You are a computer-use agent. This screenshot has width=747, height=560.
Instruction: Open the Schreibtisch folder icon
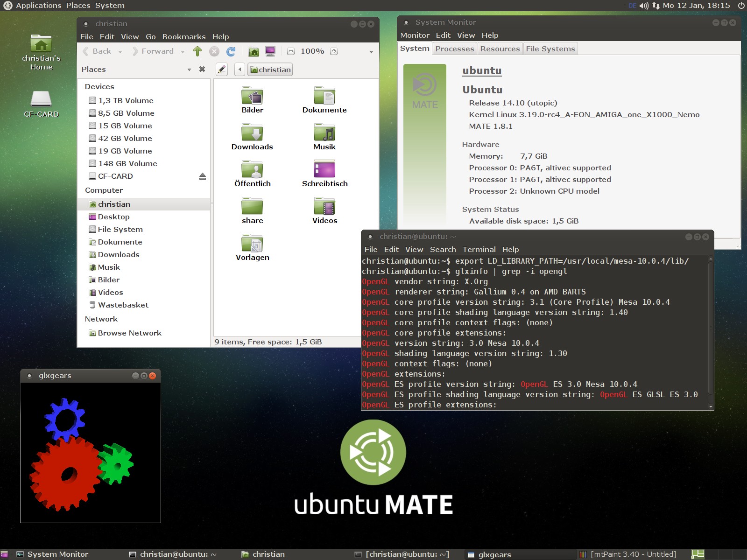tap(324, 174)
